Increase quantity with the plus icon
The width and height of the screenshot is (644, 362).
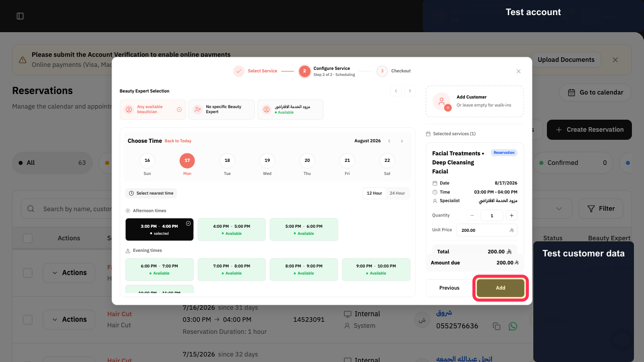point(511,215)
